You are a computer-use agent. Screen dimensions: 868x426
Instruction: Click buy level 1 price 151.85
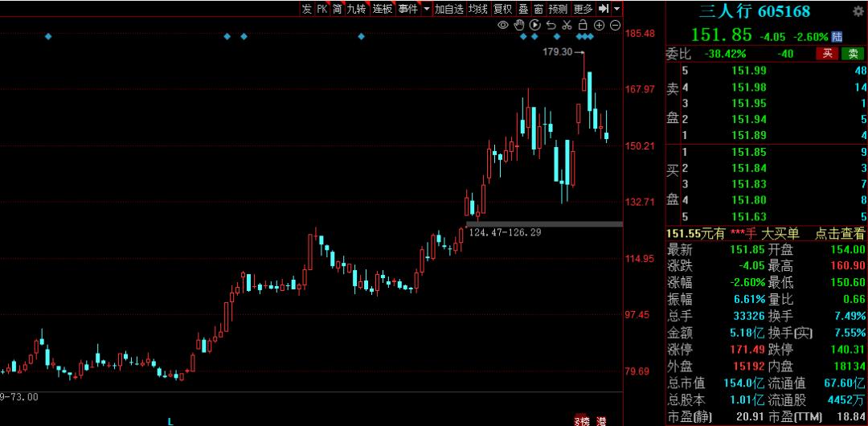[748, 152]
